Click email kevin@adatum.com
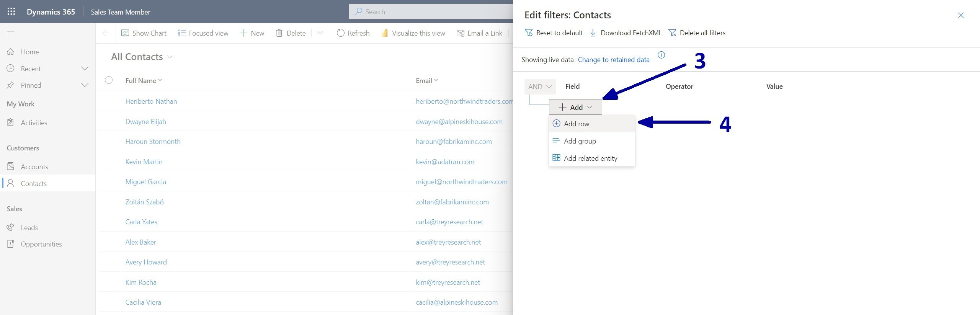Image resolution: width=980 pixels, height=315 pixels. click(x=445, y=162)
